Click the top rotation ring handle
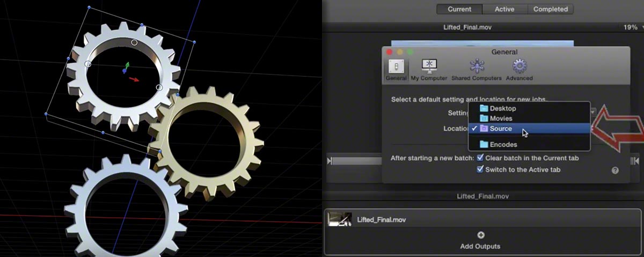The height and width of the screenshot is (257, 644). click(x=134, y=42)
